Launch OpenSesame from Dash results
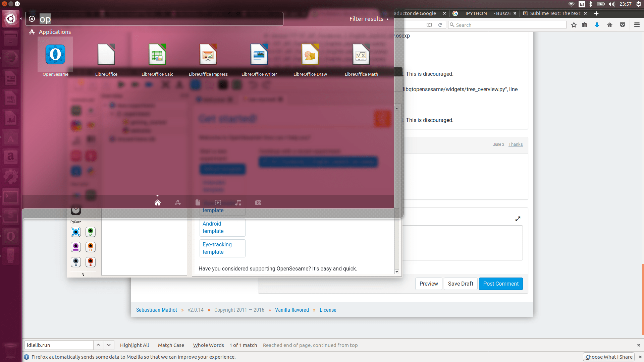 [x=55, y=55]
